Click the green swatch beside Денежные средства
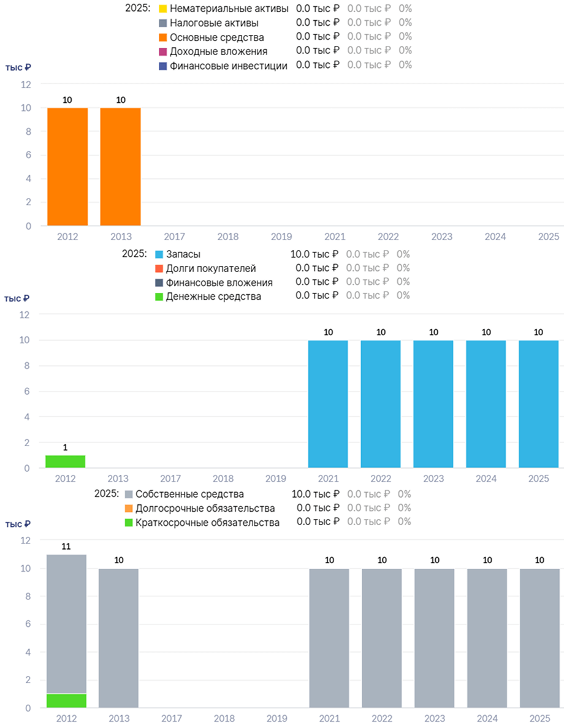Screen dimensions: 564x728 pyautogui.click(x=159, y=296)
